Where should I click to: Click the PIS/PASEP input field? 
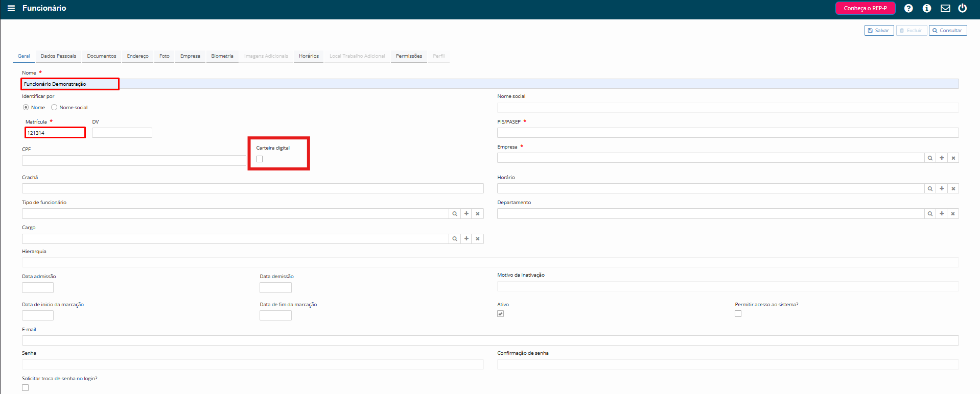click(728, 133)
